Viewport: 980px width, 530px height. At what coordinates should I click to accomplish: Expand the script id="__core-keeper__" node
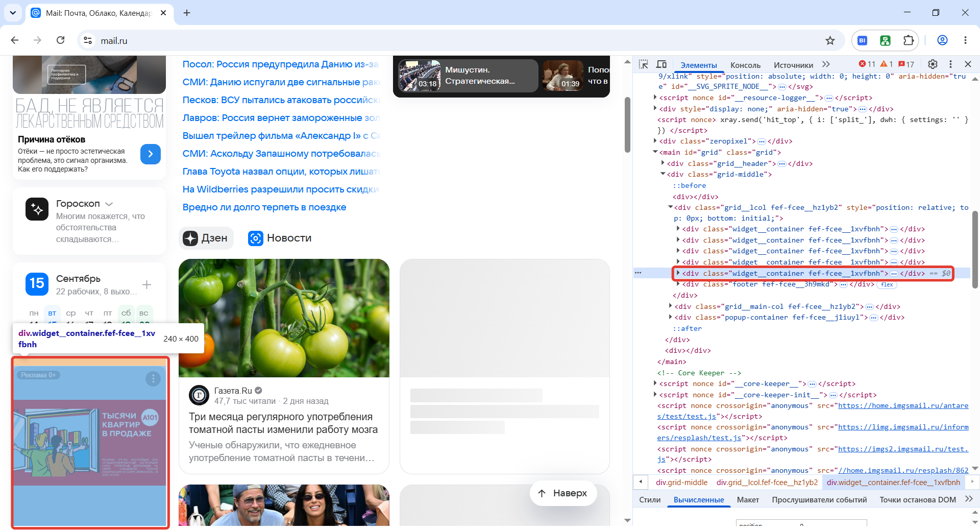(655, 384)
